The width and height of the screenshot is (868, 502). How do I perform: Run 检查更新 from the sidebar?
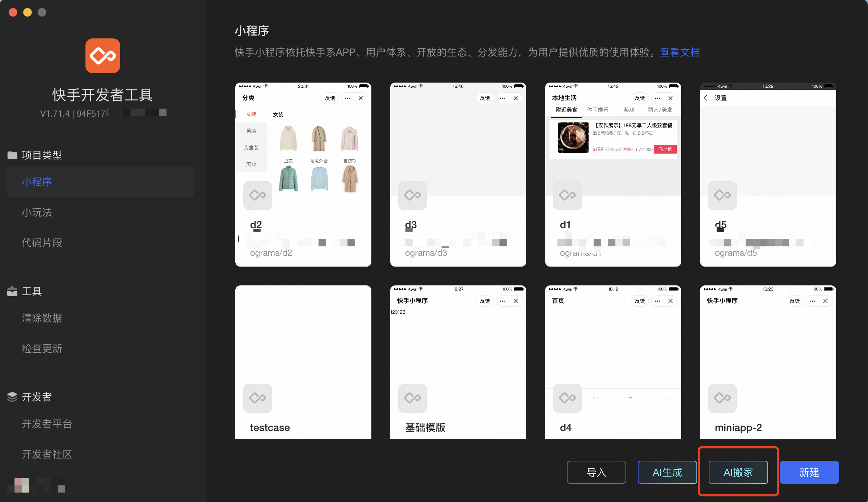pyautogui.click(x=42, y=348)
